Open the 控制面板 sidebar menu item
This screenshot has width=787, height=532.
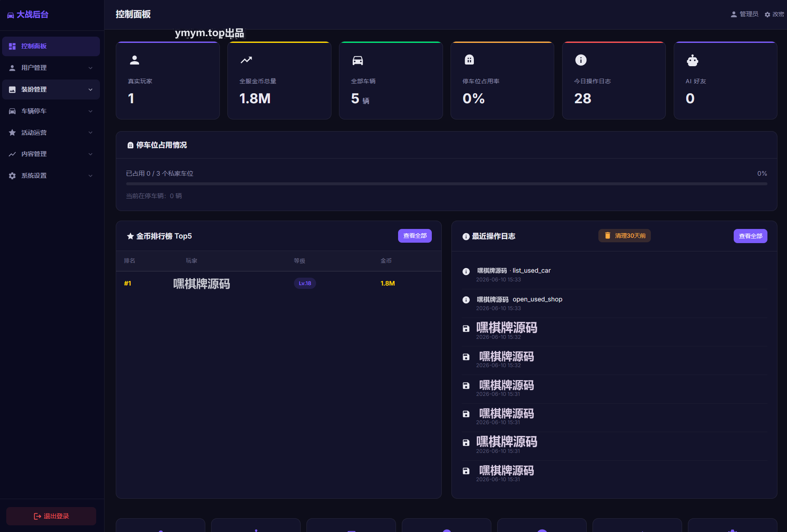[x=51, y=46]
